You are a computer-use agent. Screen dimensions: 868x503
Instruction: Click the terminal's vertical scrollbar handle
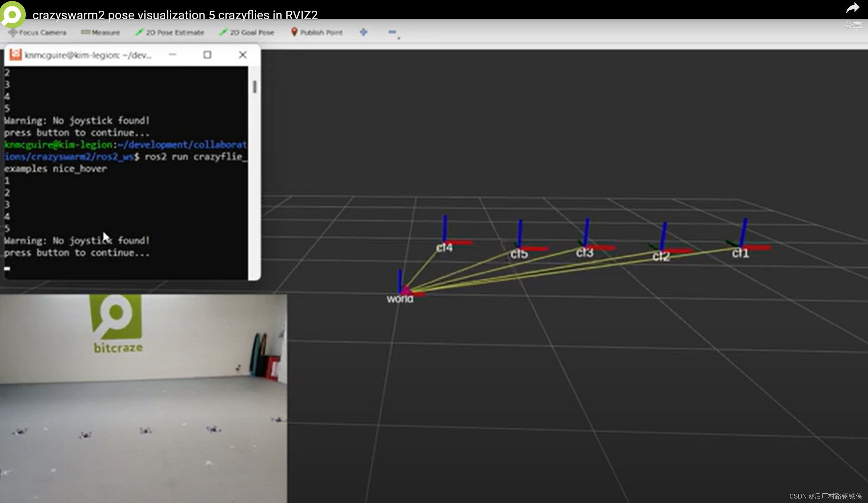pos(255,87)
